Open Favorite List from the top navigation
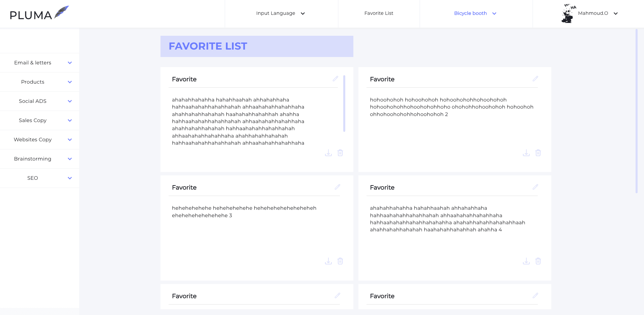 click(x=379, y=13)
